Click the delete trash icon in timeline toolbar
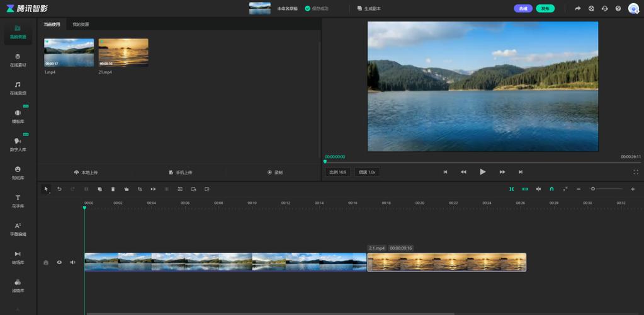This screenshot has height=315, width=644. click(x=113, y=189)
